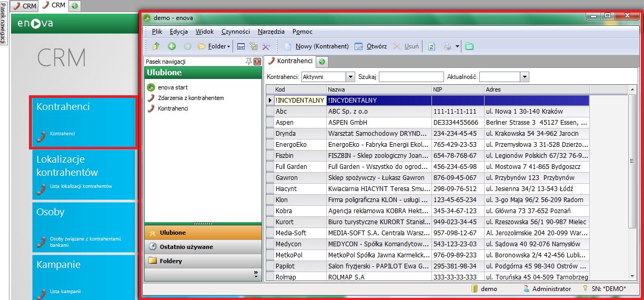Image resolution: width=644 pixels, height=300 pixels.
Task: Switch to Ostatnio używane section
Action: (x=203, y=246)
